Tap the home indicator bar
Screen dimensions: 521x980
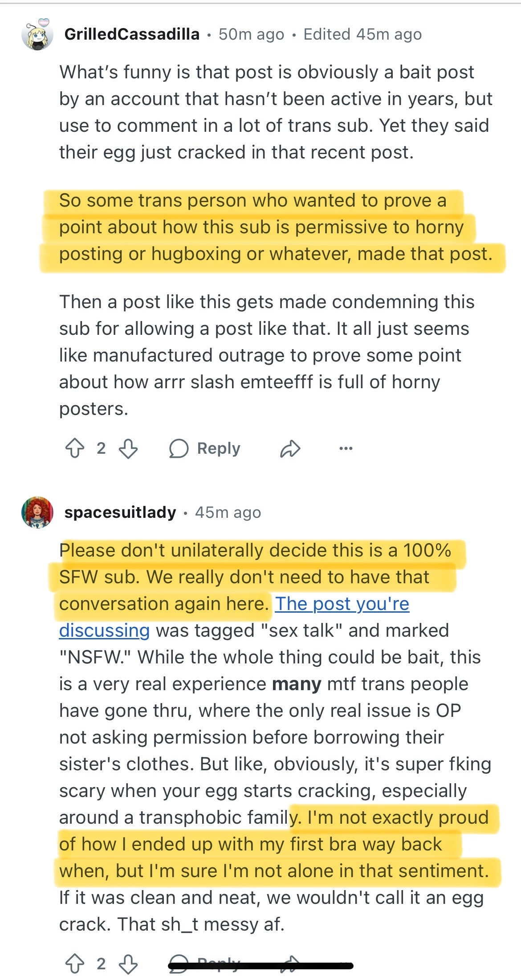coord(260,966)
